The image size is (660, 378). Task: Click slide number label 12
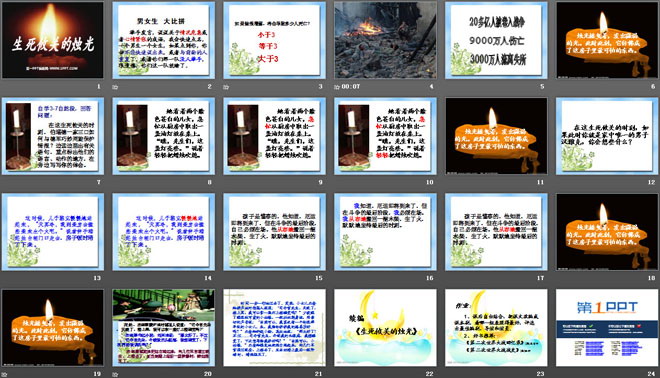click(652, 182)
